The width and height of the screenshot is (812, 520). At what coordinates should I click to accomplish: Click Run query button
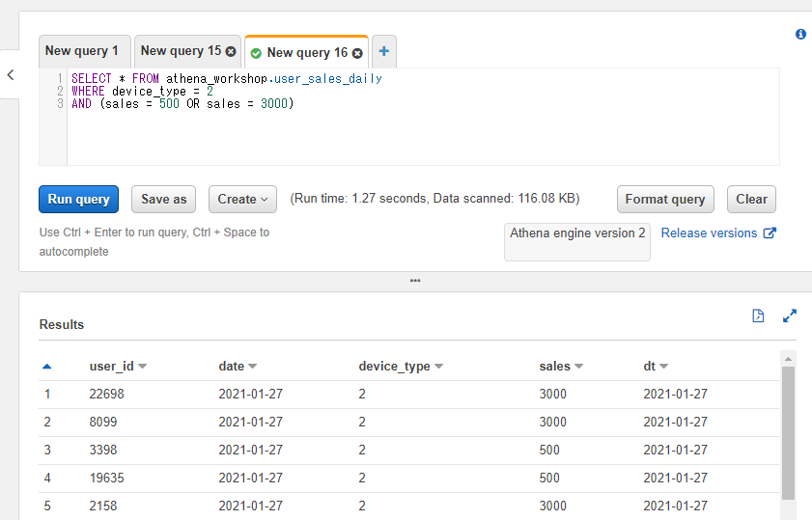[79, 199]
